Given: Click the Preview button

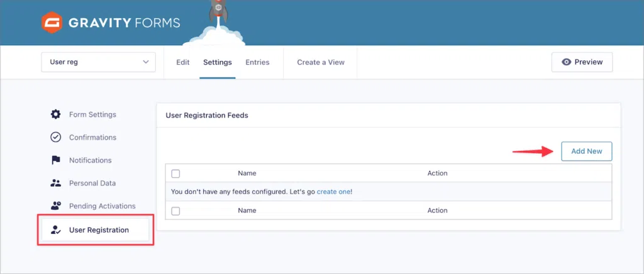Looking at the screenshot, I should click(582, 62).
